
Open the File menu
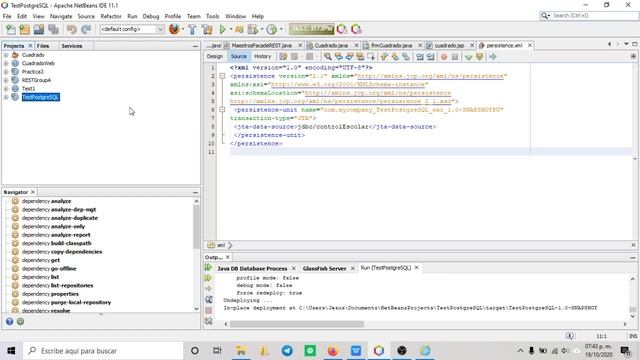(x=7, y=16)
